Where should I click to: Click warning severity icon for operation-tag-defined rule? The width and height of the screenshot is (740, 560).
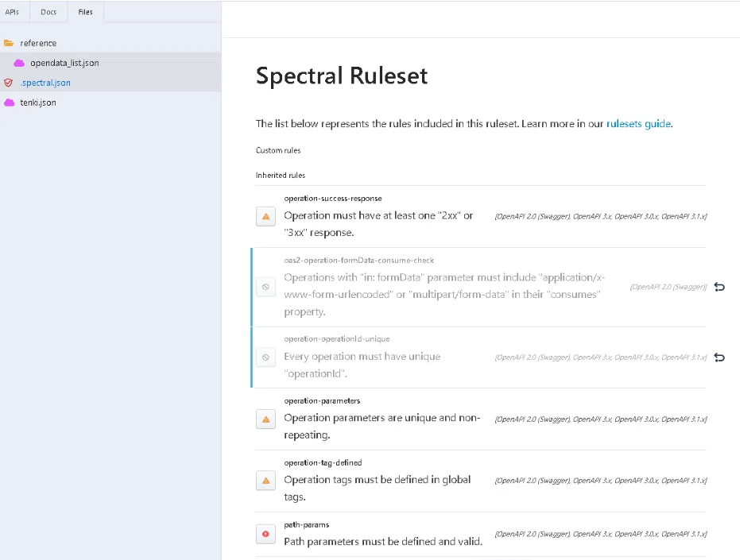[x=265, y=481]
